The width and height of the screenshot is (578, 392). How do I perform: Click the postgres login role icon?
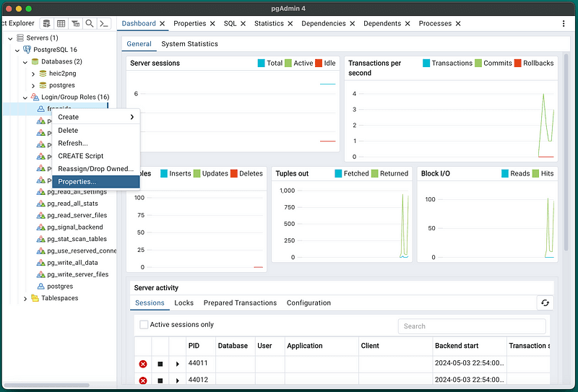(41, 287)
